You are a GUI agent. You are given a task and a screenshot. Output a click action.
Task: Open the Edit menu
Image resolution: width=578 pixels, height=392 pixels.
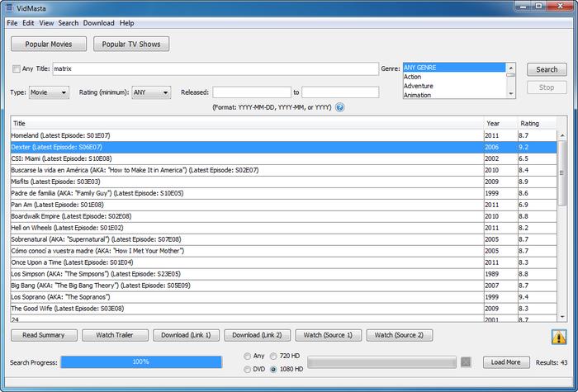(28, 23)
